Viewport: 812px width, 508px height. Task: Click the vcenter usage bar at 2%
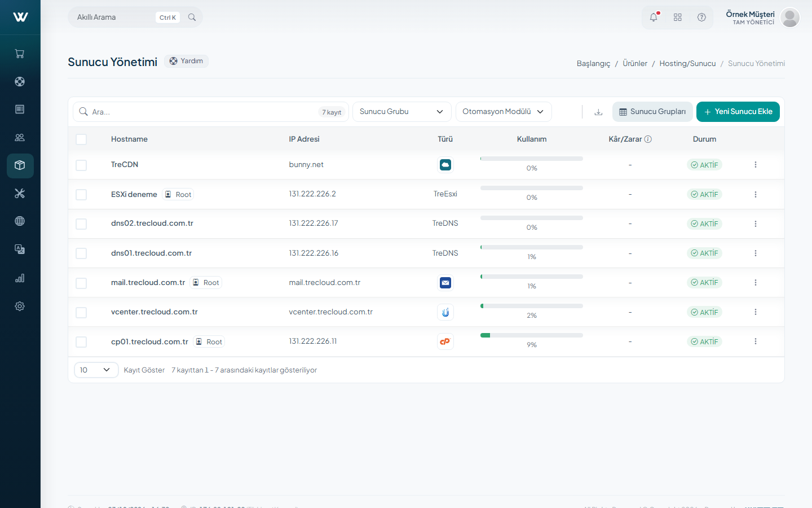[532, 306]
